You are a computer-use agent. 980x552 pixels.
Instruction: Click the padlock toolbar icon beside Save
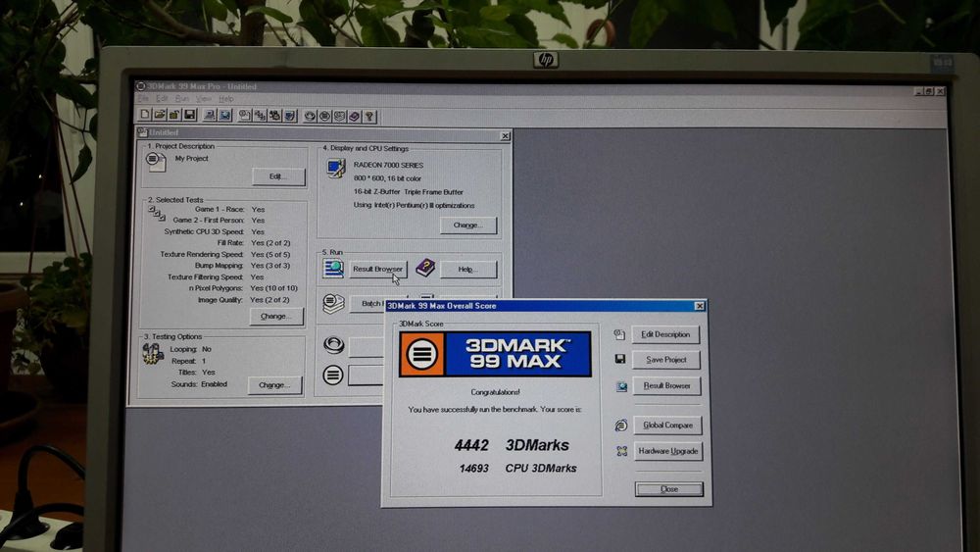point(174,115)
